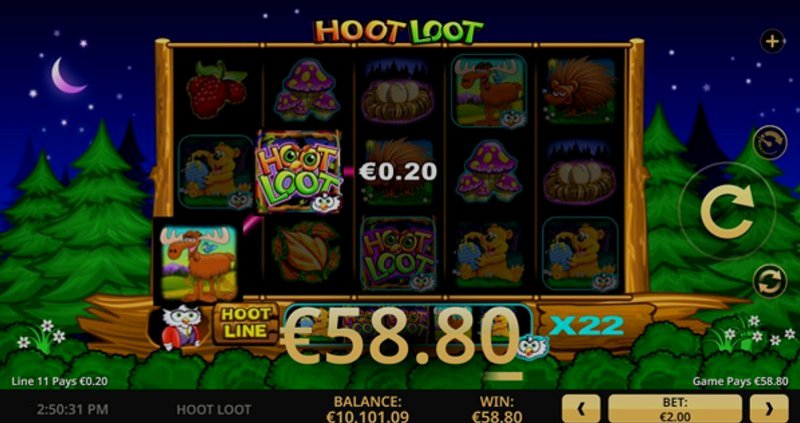Decrease bet with left arrow

pos(581,408)
